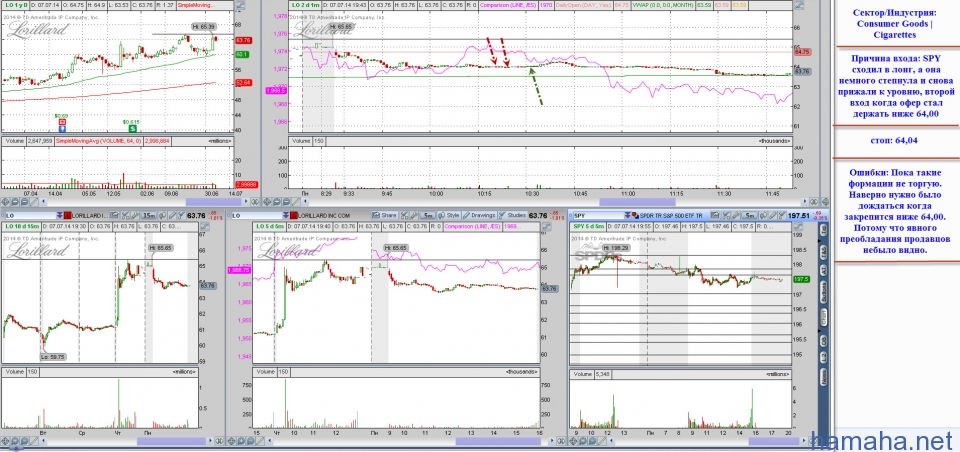Screen dimensions: 960x452
Task: Zoom in on the LO daily chart
Action: coord(15,202)
